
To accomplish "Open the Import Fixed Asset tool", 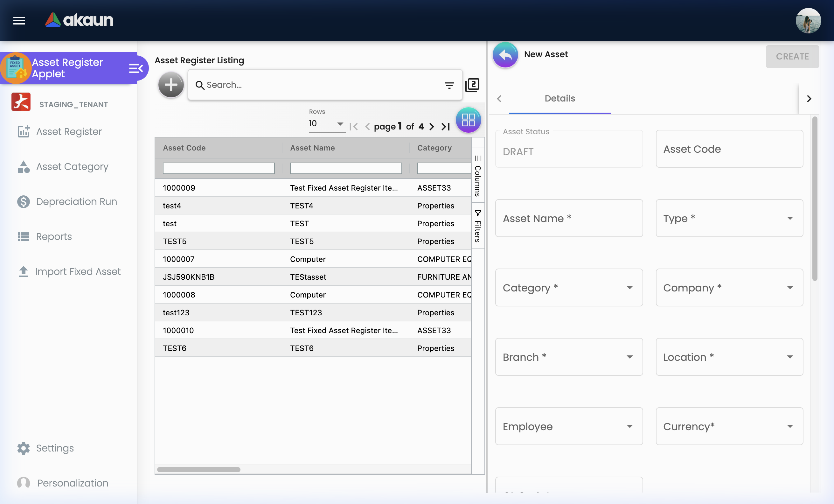I will [78, 271].
